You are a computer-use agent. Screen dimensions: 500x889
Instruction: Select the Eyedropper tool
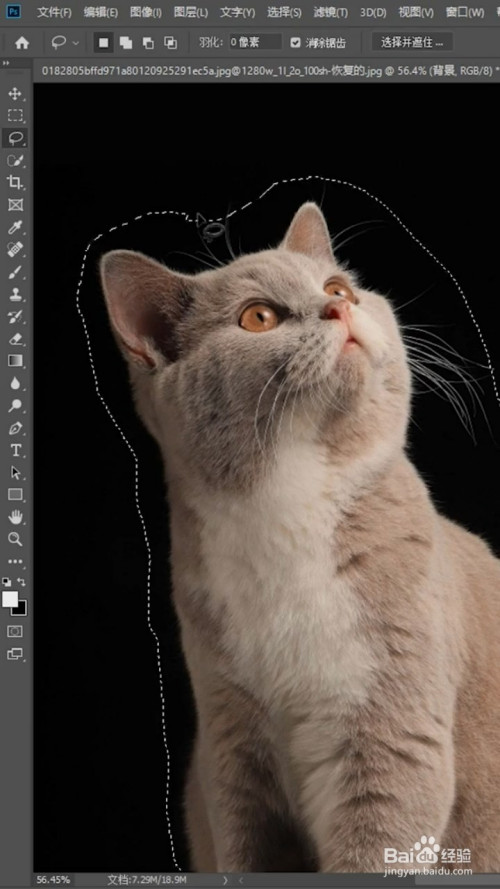15,227
